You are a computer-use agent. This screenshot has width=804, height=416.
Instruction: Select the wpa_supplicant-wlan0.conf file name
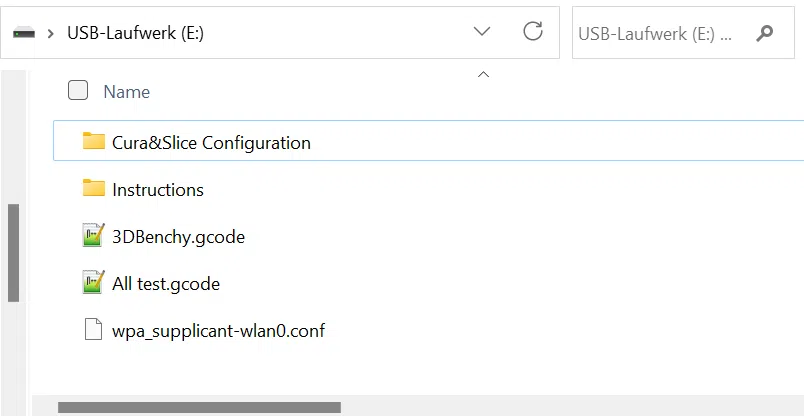pos(218,331)
